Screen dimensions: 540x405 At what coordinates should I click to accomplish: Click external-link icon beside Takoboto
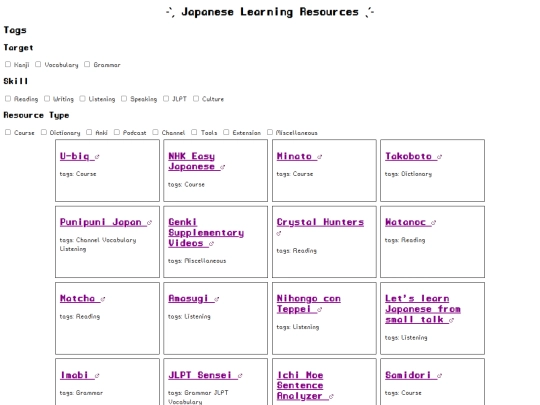(x=439, y=157)
